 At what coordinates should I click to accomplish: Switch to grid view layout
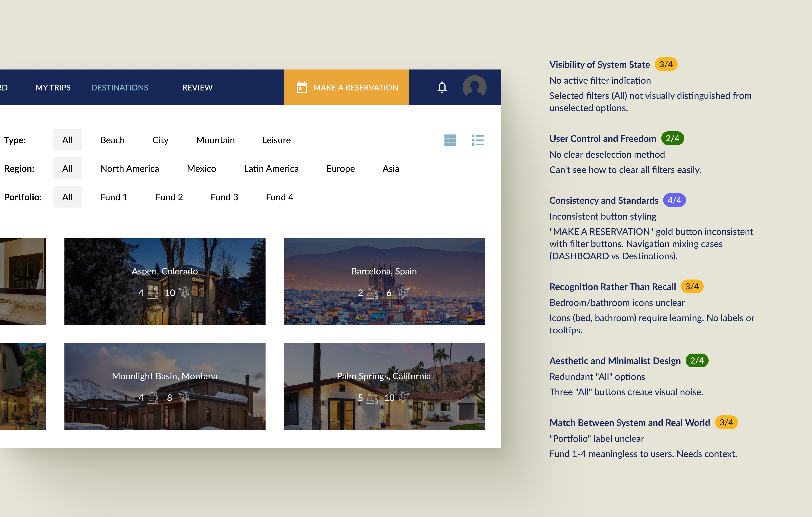pos(450,140)
